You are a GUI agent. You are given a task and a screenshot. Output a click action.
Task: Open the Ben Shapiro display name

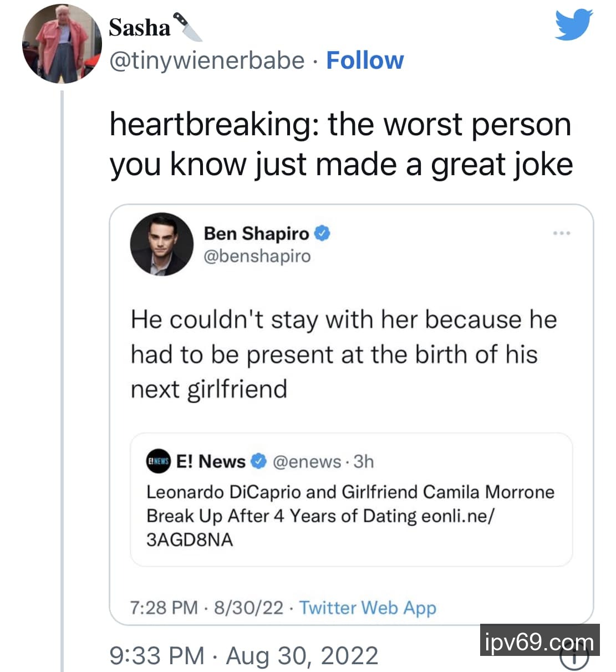click(x=256, y=233)
